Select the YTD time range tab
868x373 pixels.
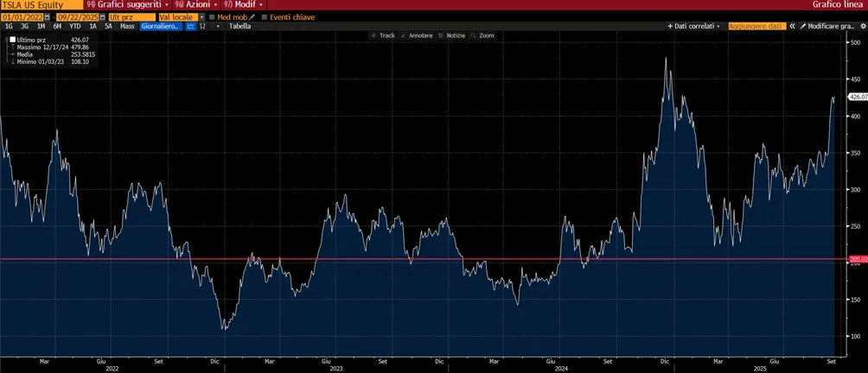tap(74, 26)
